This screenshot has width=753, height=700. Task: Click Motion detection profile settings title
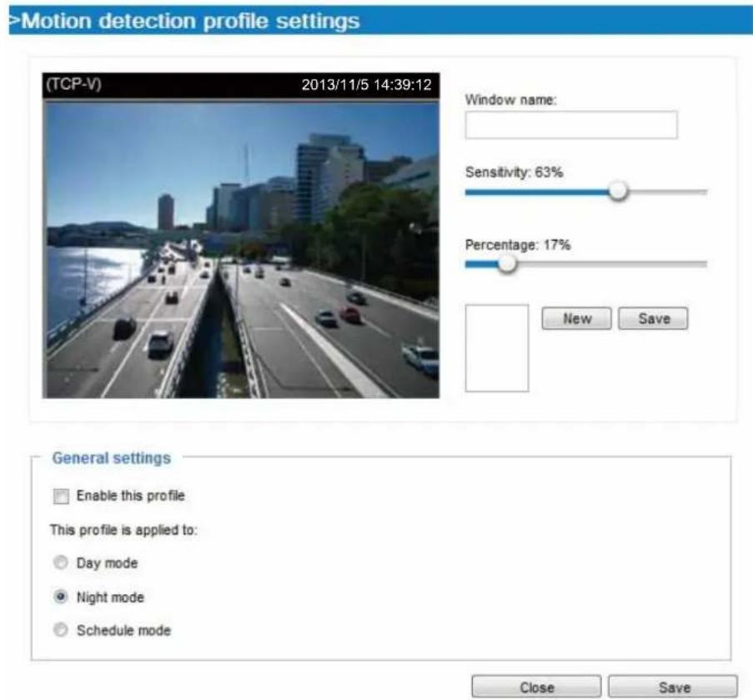pos(191,21)
